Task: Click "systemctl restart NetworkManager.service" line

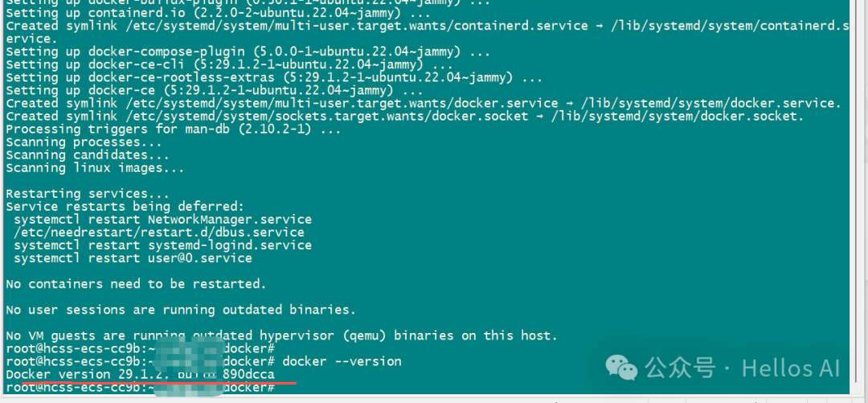Action: pyautogui.click(x=162, y=219)
